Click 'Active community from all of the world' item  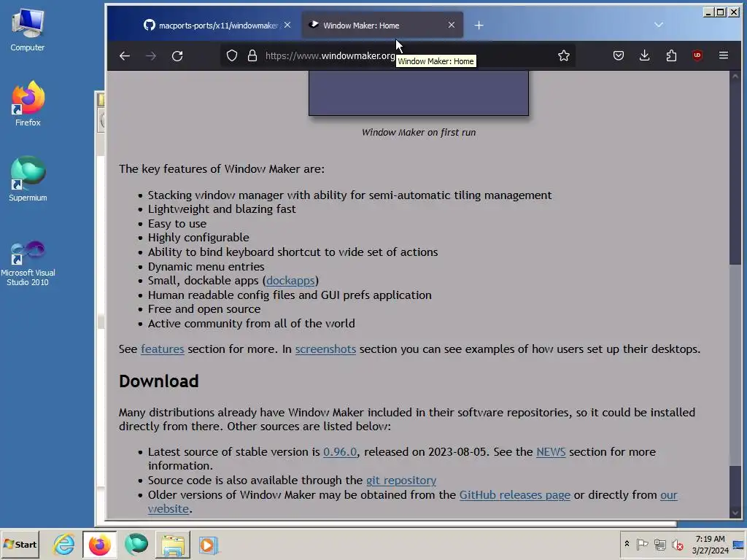[x=251, y=324]
